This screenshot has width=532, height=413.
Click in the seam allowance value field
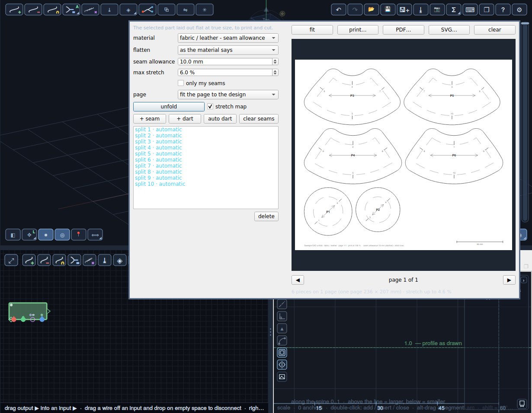click(225, 62)
